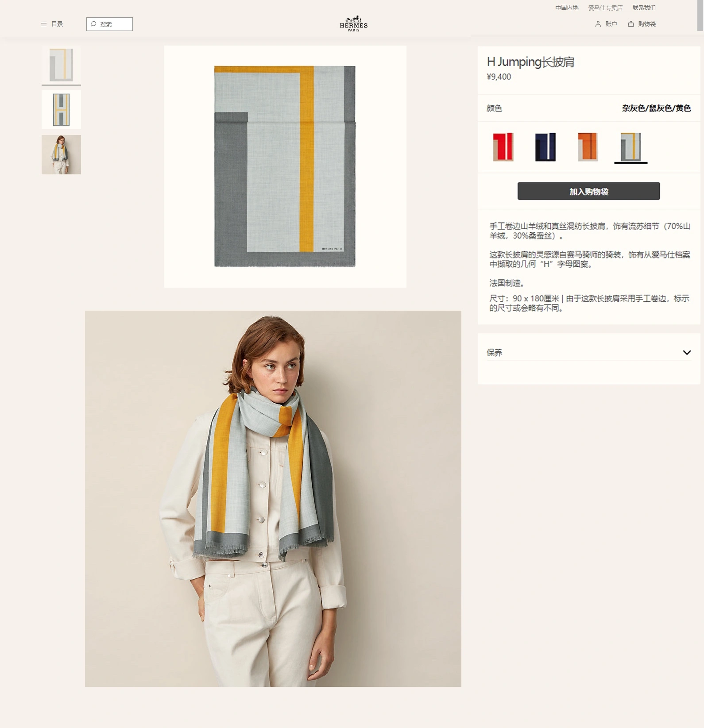Click the ¥9,400 price text
This screenshot has height=728, width=704.
point(499,77)
